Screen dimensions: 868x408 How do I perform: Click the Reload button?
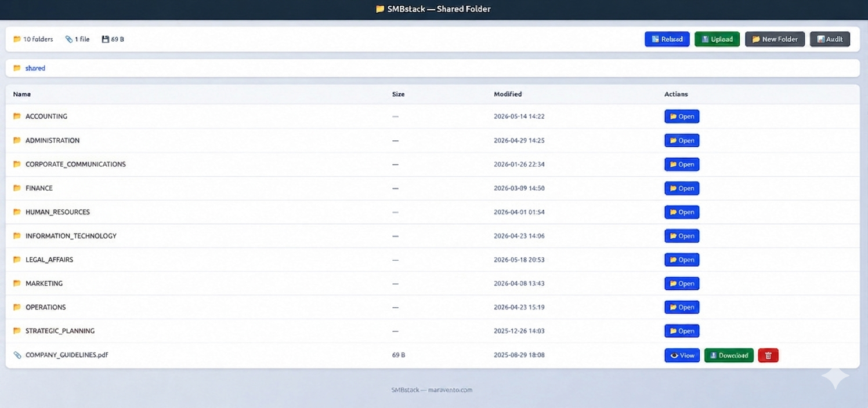pyautogui.click(x=667, y=39)
